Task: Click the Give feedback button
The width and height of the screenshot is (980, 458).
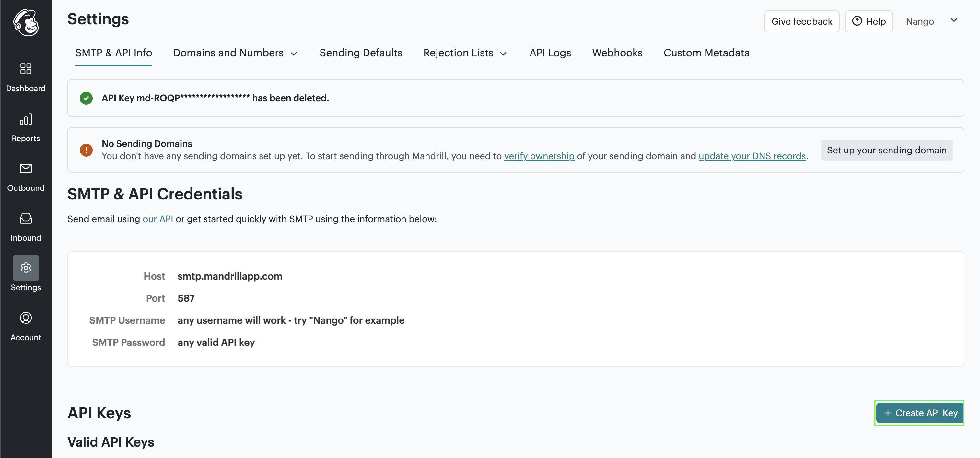Action: 802,21
